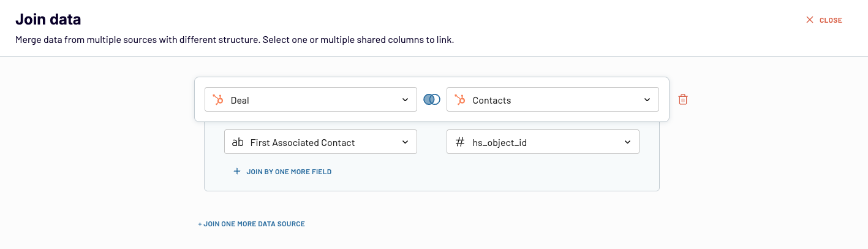Delete this join with the trash icon
The width and height of the screenshot is (868, 249).
click(x=683, y=99)
